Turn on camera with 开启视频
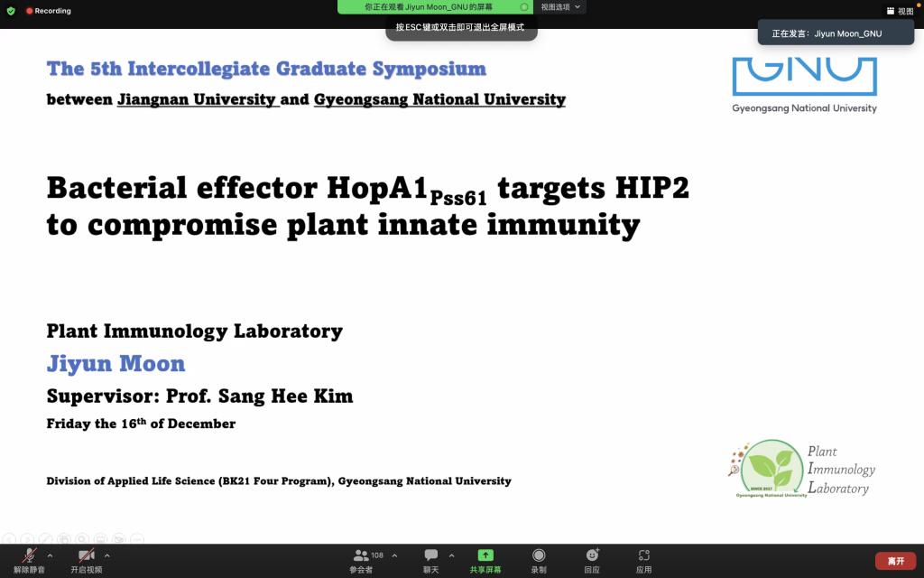Screen dimensions: 924x578 pos(87,560)
